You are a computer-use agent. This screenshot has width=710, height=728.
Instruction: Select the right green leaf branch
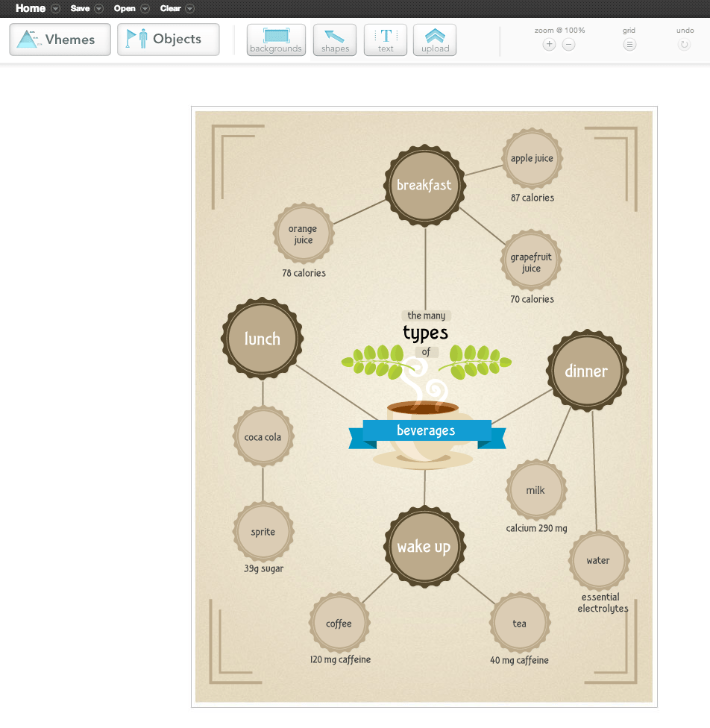475,363
